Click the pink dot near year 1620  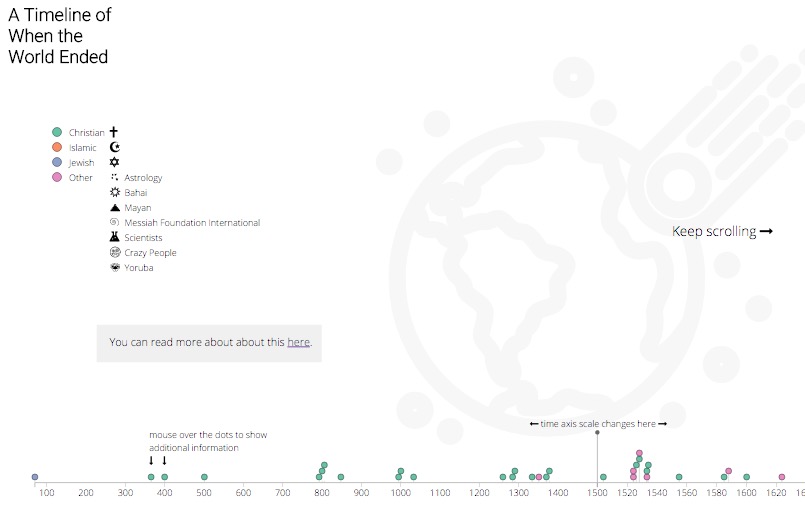tap(782, 477)
